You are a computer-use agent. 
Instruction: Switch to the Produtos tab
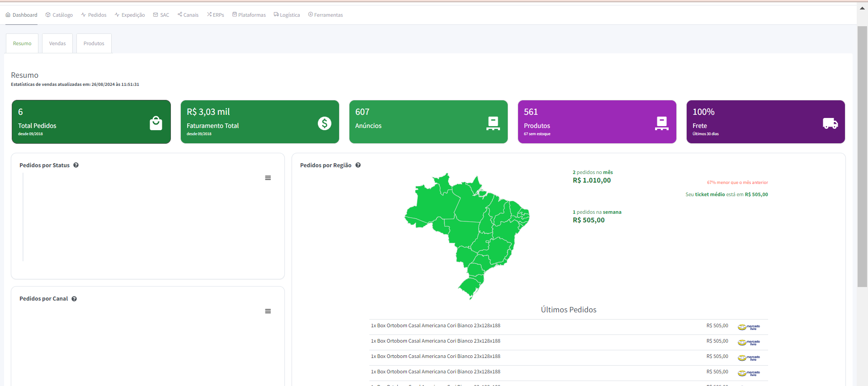click(94, 43)
